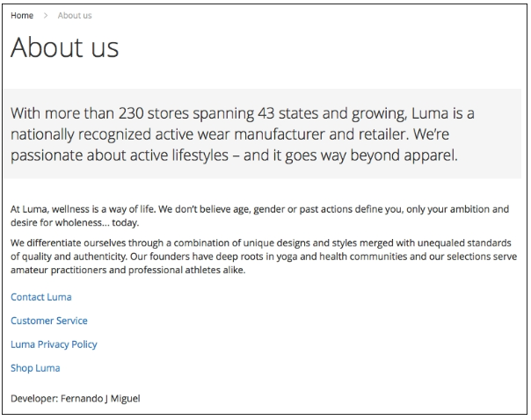Click the large 'About us' page heading
Screen dimensions: 531x420
tap(65, 49)
